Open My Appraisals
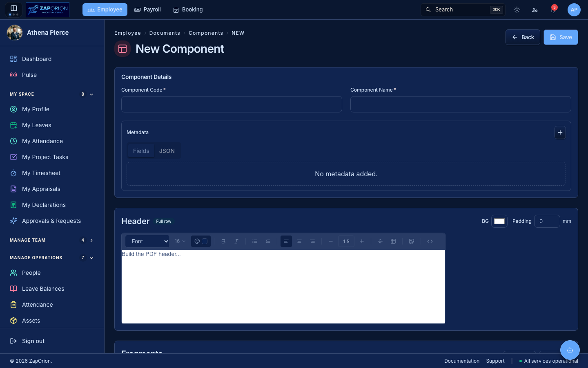Screen dimensions: 588x368 (52, 189)
